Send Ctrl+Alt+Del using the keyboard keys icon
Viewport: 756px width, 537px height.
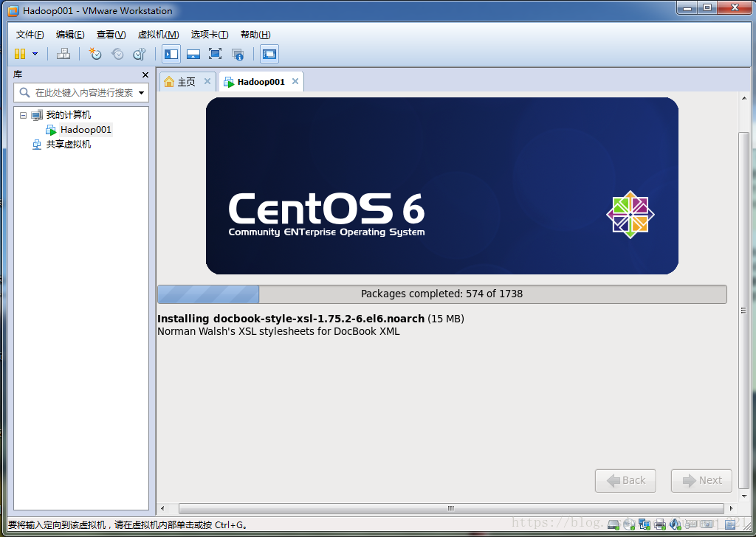pos(63,54)
